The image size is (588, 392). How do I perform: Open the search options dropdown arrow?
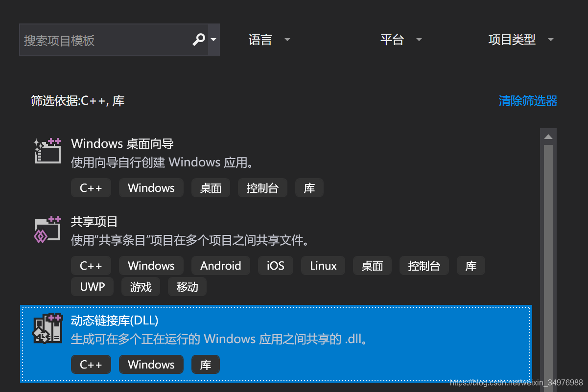point(213,40)
